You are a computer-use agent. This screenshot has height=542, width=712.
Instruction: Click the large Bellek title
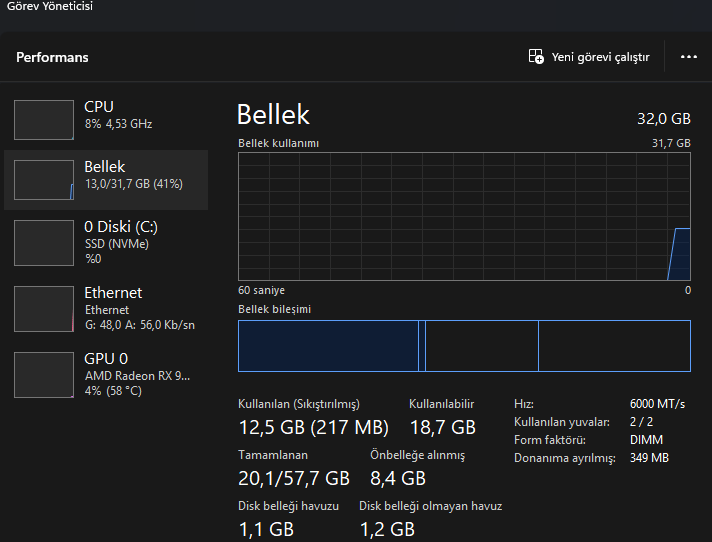click(273, 114)
